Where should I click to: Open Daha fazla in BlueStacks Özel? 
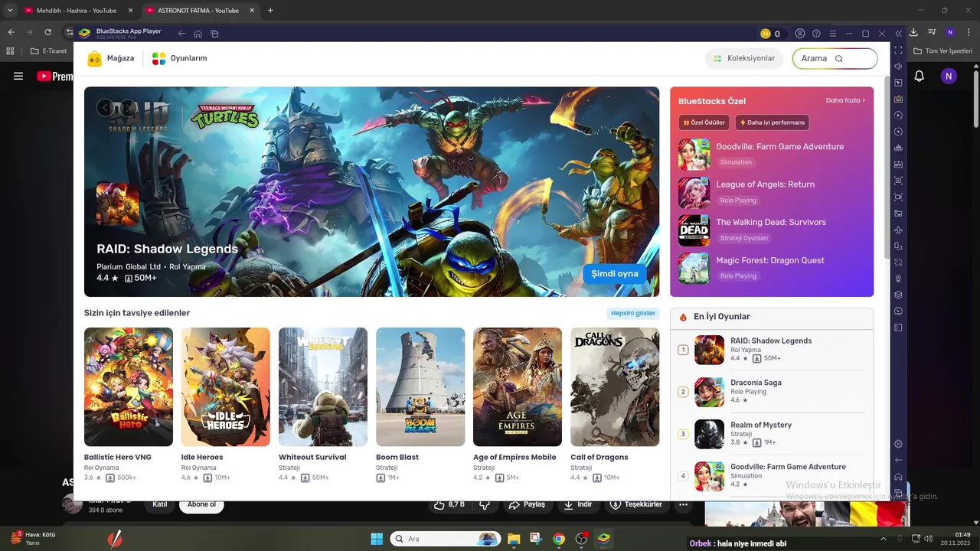pyautogui.click(x=845, y=100)
